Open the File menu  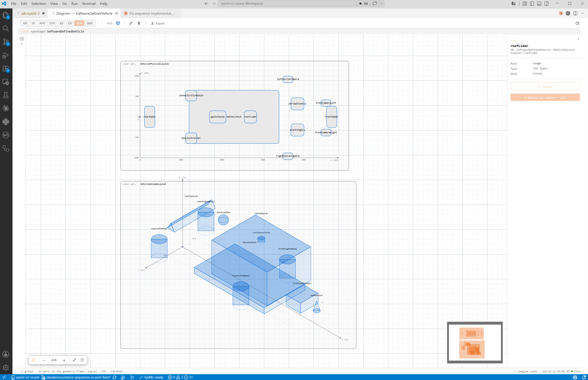pos(14,4)
